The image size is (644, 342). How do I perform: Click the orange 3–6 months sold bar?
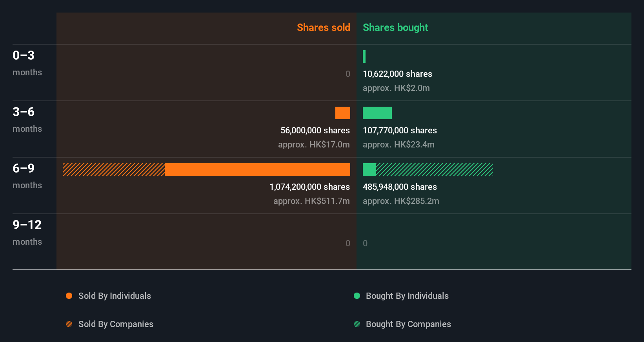343,113
